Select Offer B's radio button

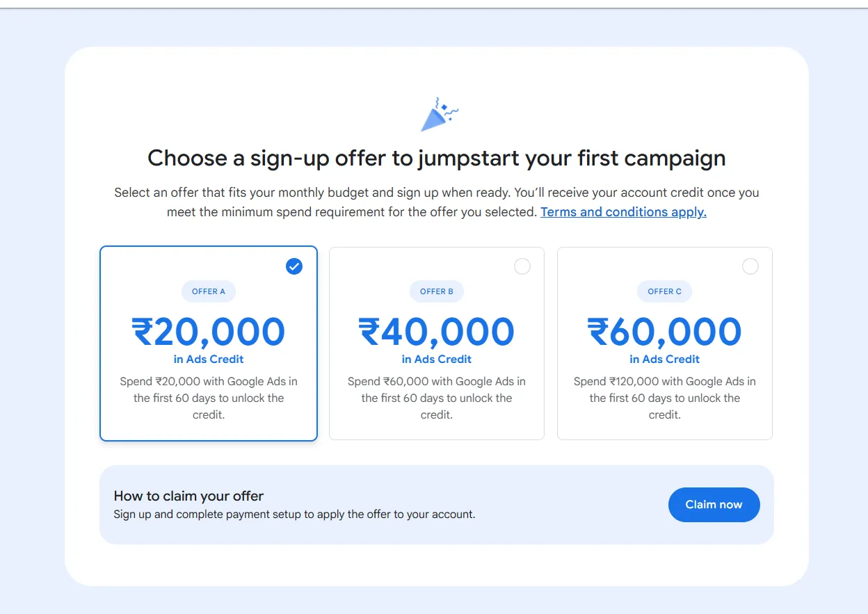click(522, 266)
